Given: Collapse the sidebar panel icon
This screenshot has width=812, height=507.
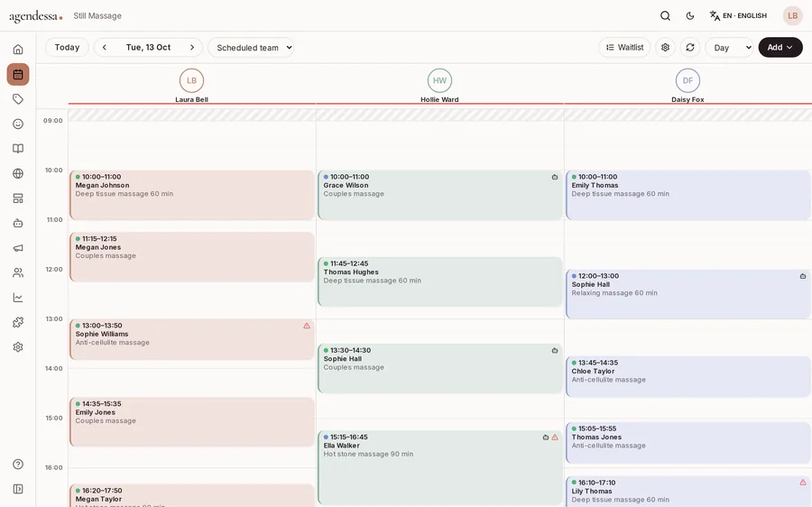Looking at the screenshot, I should [18, 489].
